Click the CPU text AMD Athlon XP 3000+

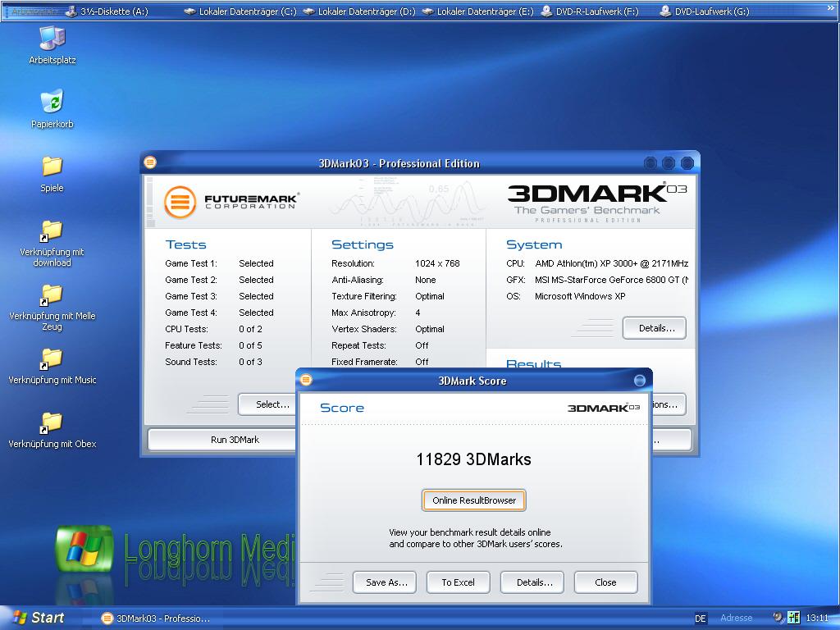[611, 263]
